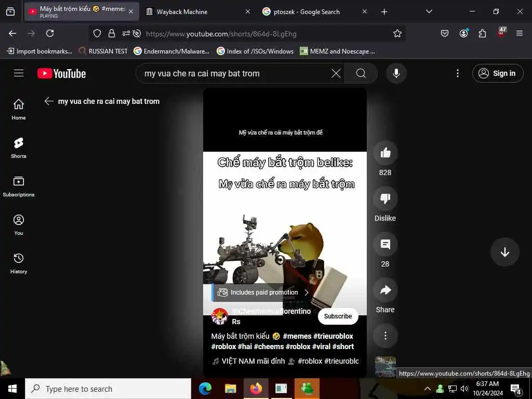Open the sound thumbnail below actions
The height and width of the screenshot is (399, 532).
click(x=385, y=367)
